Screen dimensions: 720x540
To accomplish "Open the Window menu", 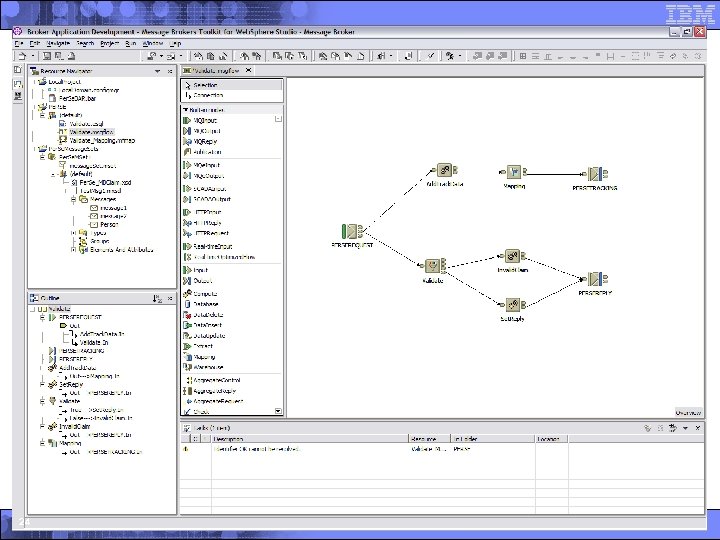I will pyautogui.click(x=153, y=43).
